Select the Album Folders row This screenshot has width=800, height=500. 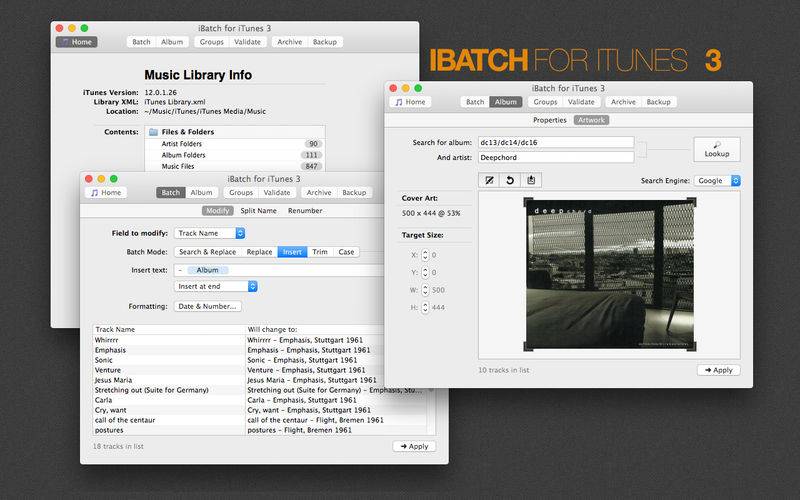pyautogui.click(x=235, y=155)
